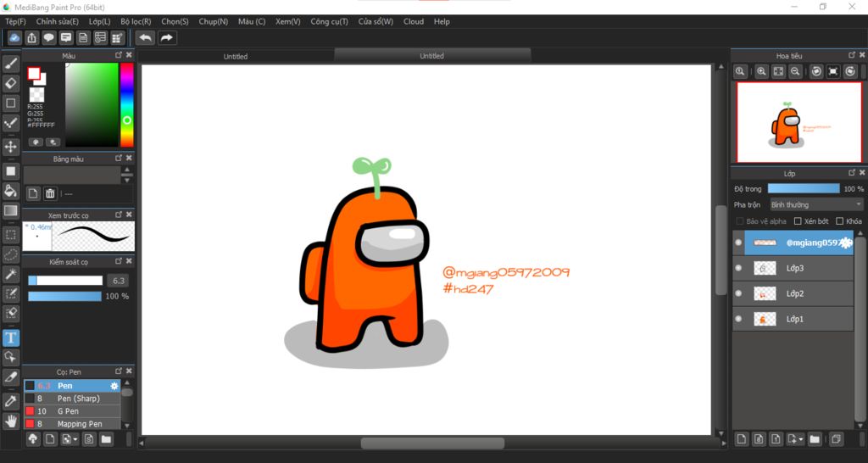Select the Lasso selection tool
868x463 pixels.
tap(10, 254)
